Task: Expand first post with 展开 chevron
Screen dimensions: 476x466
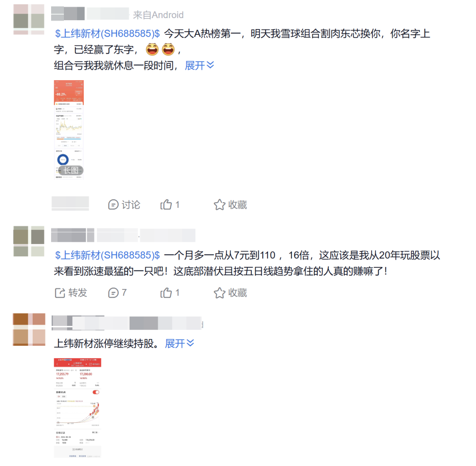Action: pos(200,65)
